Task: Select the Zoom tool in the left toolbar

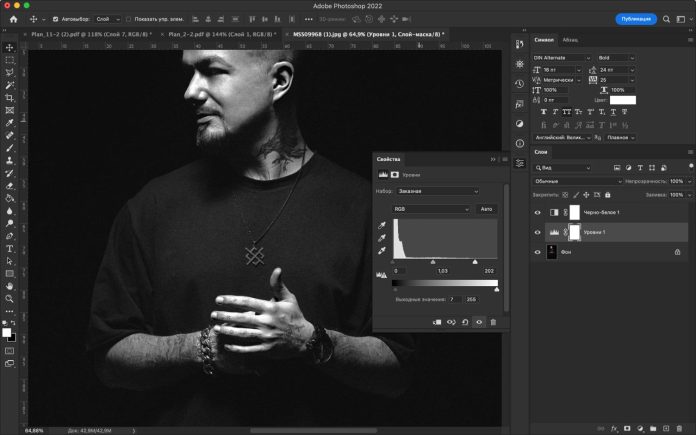Action: (9, 299)
